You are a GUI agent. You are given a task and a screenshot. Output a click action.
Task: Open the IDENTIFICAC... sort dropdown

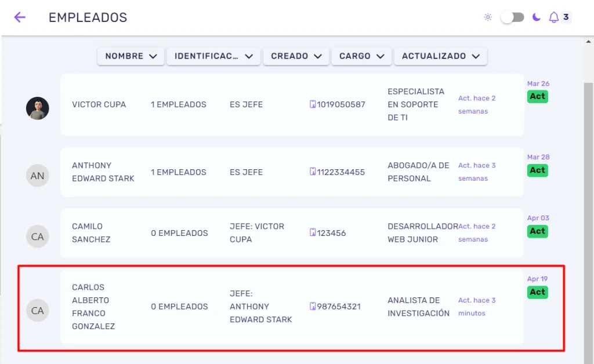coord(213,56)
